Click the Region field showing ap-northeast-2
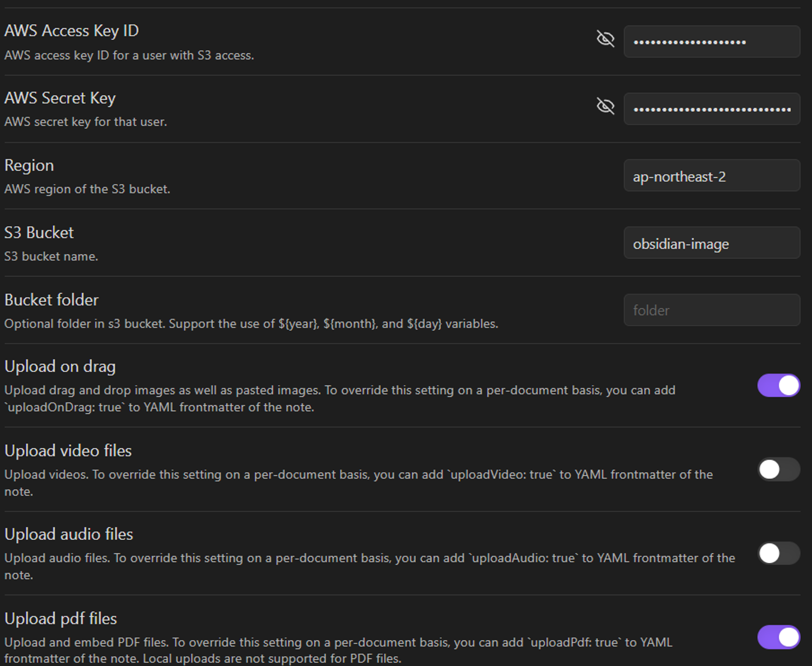This screenshot has height=666, width=812. [711, 176]
